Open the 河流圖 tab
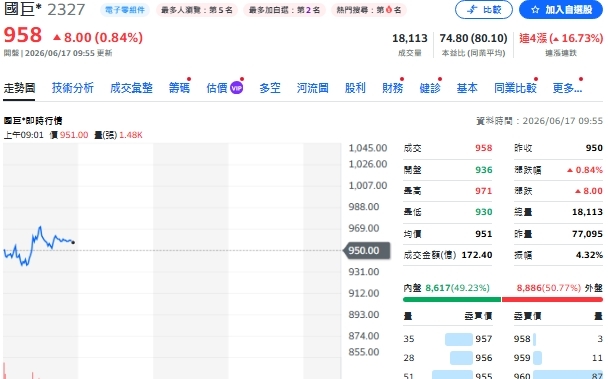Screen dimensions: 608x379 [313, 88]
